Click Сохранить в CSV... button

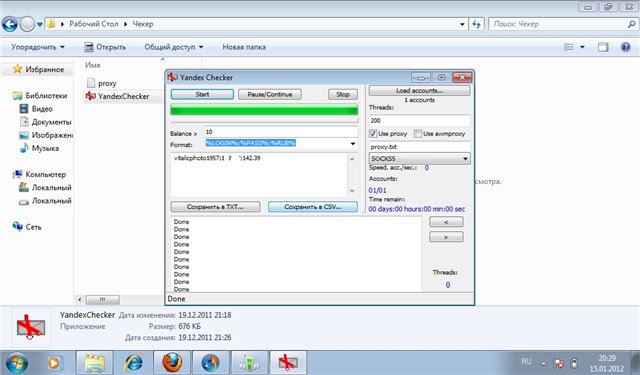[313, 207]
